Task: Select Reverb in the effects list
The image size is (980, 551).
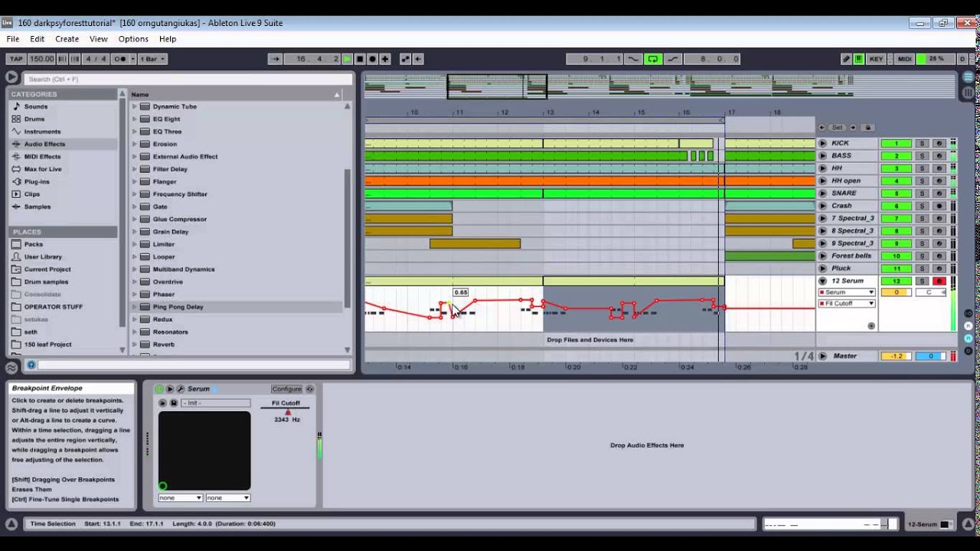Action: (163, 344)
